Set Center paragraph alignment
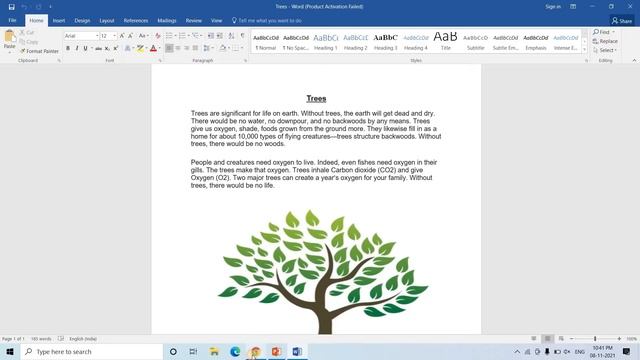This screenshot has width=640, height=360. pos(178,49)
